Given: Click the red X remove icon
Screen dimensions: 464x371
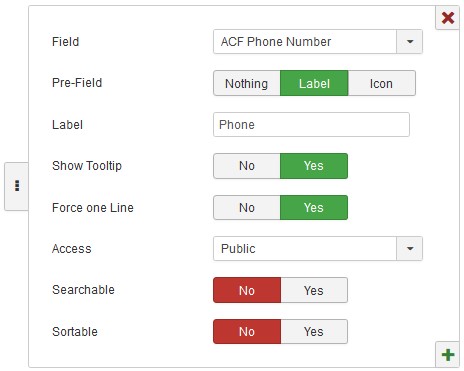Looking at the screenshot, I should pyautogui.click(x=448, y=18).
